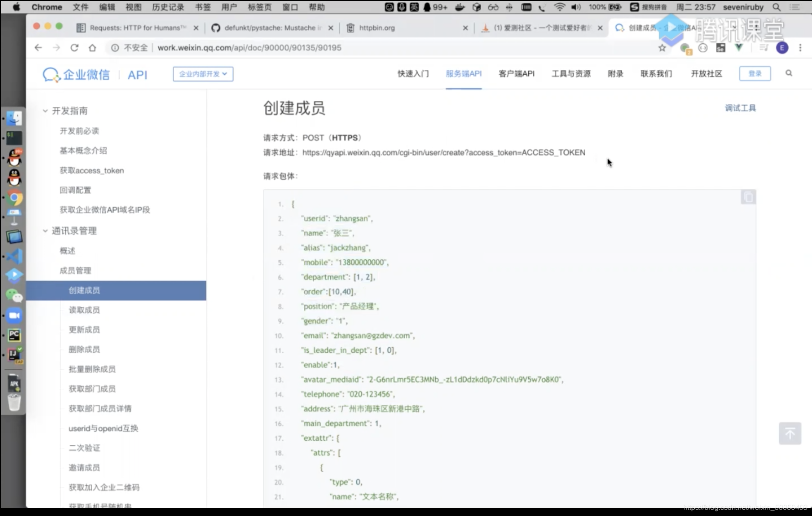
Task: Click the Chrome profile avatar E
Action: [781, 47]
